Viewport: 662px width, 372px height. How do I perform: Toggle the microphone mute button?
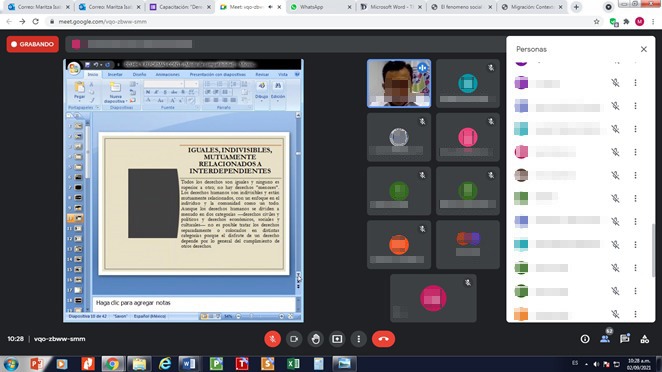point(272,339)
